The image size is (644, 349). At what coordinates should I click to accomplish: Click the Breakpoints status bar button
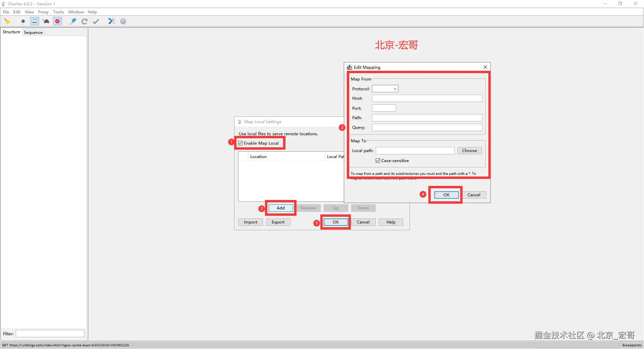click(632, 345)
